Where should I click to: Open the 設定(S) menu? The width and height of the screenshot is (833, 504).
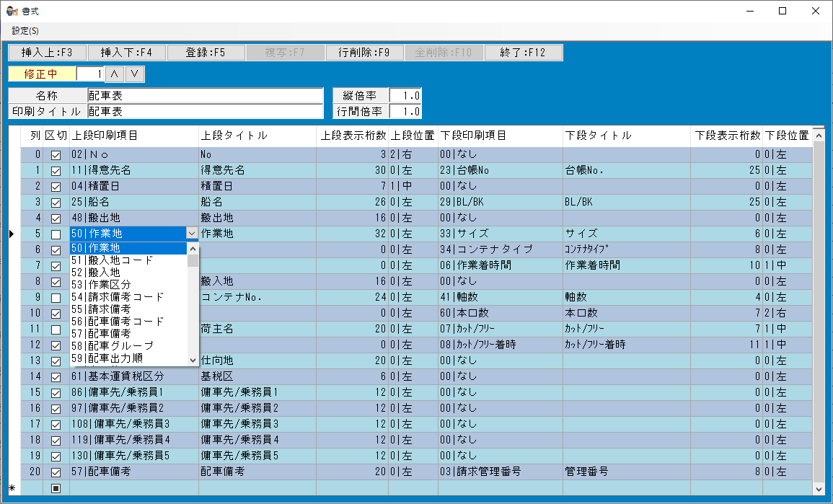25,31
